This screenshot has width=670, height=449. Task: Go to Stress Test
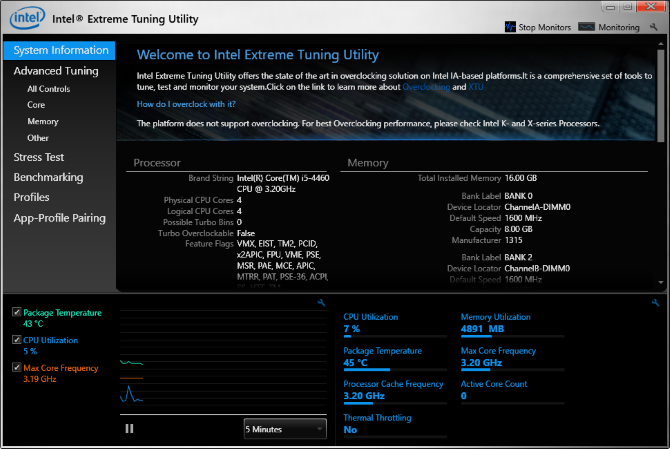[x=38, y=157]
